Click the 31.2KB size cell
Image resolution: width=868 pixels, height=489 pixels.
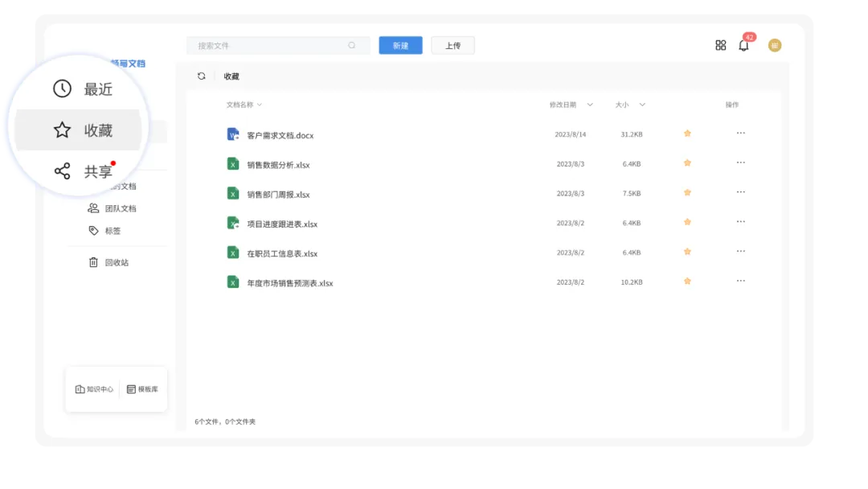point(632,134)
